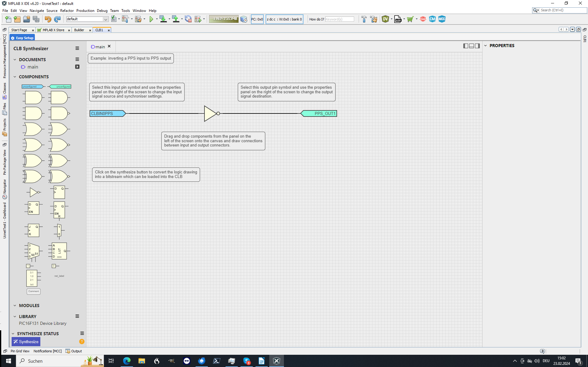Toggle bottom panel layout button
Viewport: 588px width, 367px height.
[x=472, y=46]
